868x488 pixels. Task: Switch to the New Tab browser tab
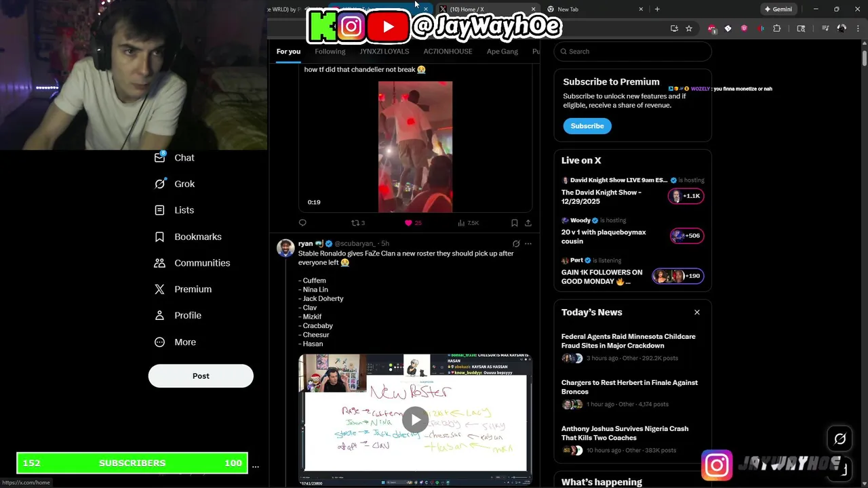pyautogui.click(x=593, y=9)
